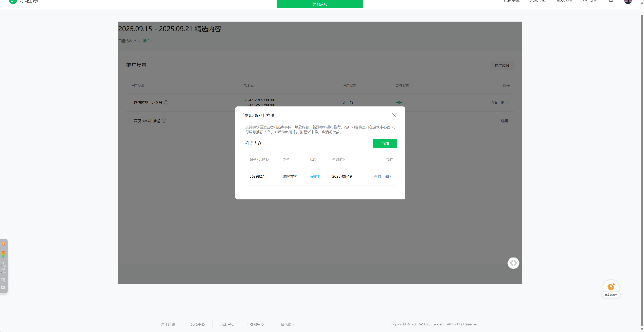The image size is (644, 332).
Task: Click the folder search icon in side widget
Action: pyautogui.click(x=3, y=287)
